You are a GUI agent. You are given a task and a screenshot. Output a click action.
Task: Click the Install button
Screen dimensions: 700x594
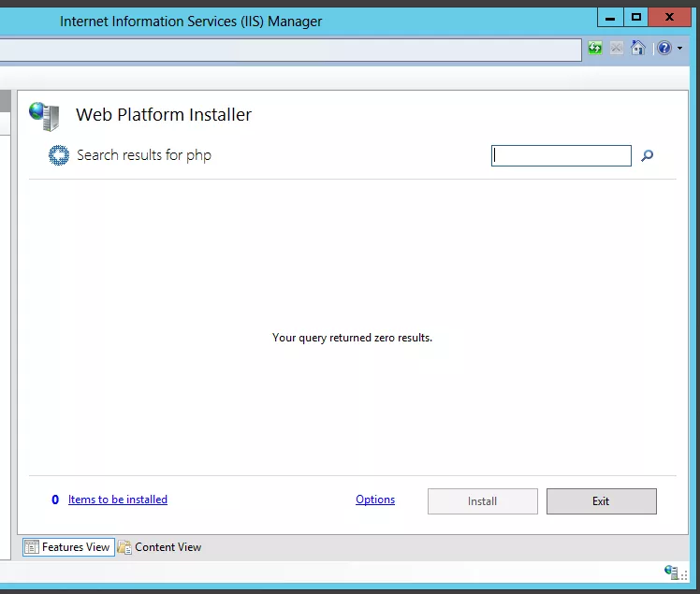coord(483,501)
